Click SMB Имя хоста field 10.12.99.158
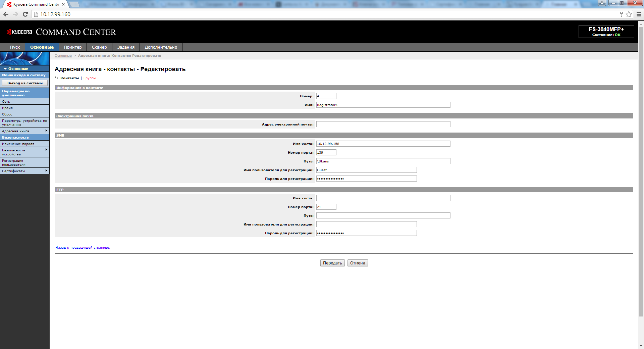This screenshot has height=349, width=644. tap(383, 144)
